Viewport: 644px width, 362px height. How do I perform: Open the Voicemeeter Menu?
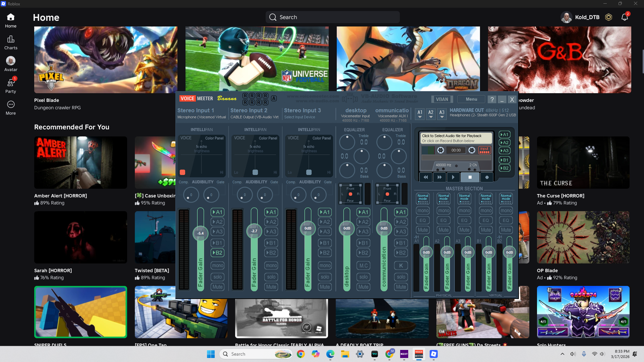click(471, 99)
